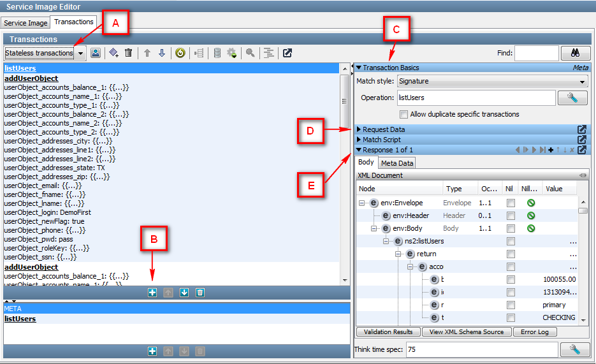
Task: Click the tree hierarchy icon in toolbar
Action: (x=199, y=53)
